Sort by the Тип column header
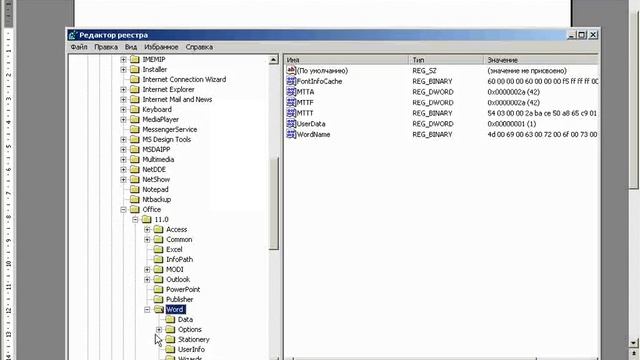The image size is (640, 360). point(446,60)
